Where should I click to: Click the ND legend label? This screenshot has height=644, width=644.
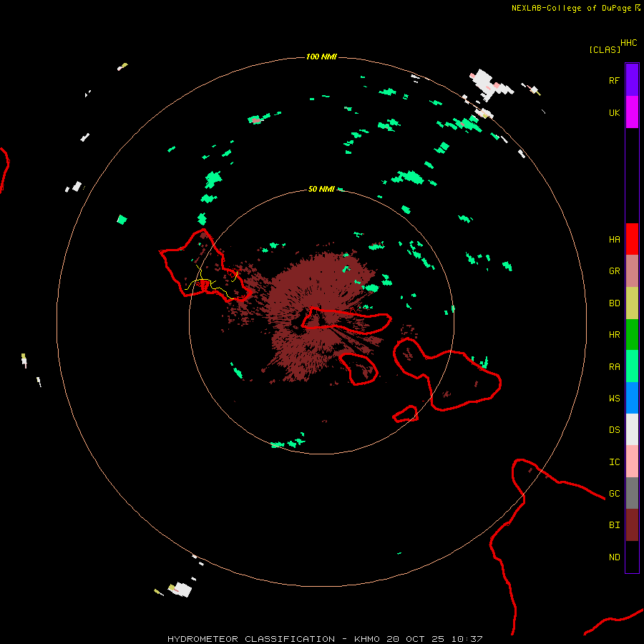coord(614,557)
